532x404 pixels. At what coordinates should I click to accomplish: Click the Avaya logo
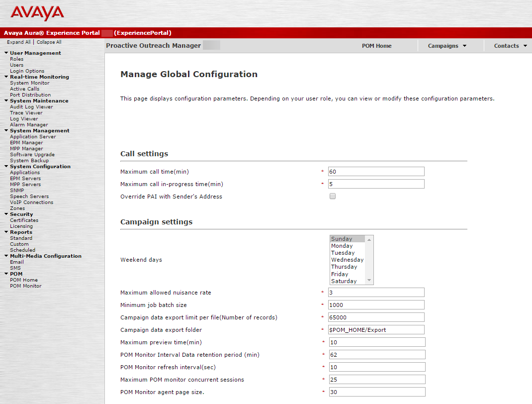(37, 13)
